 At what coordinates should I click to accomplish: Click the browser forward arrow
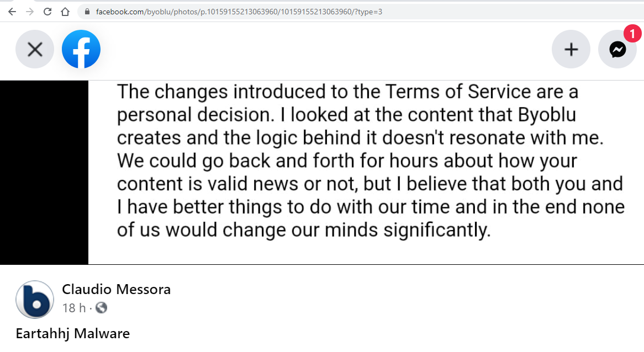click(x=30, y=12)
